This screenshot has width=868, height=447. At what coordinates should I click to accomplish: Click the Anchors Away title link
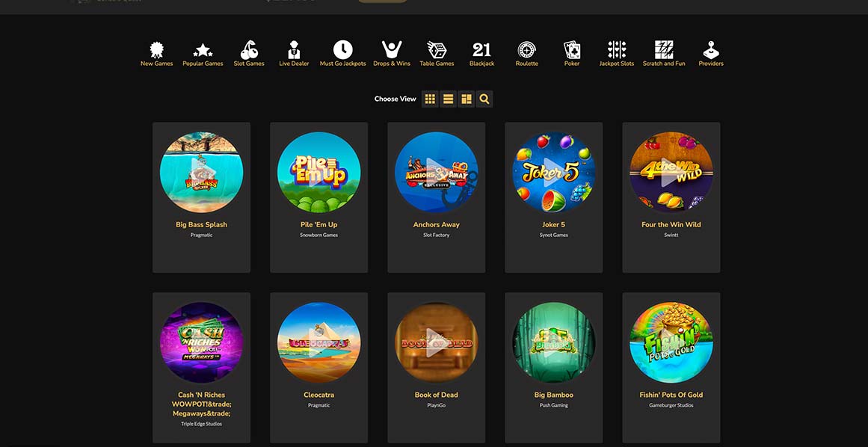click(x=436, y=224)
